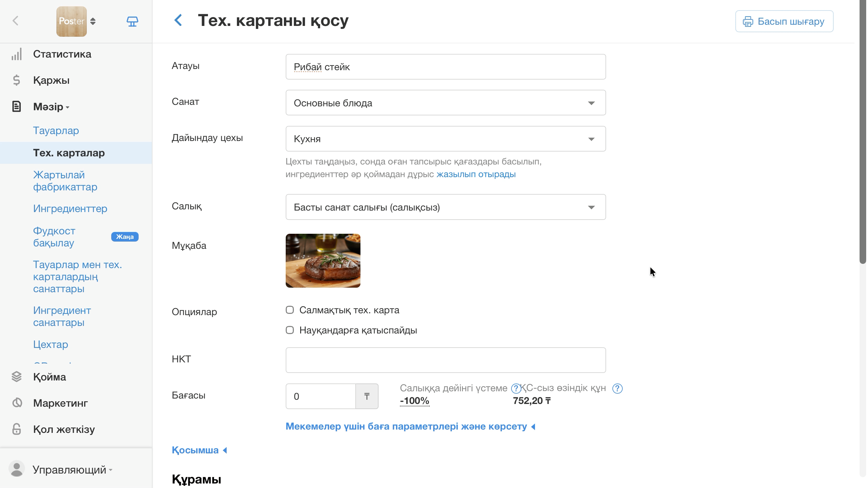Tick Науқандарға қатыспайды checkbox
The width and height of the screenshot is (868, 488).
tap(290, 330)
